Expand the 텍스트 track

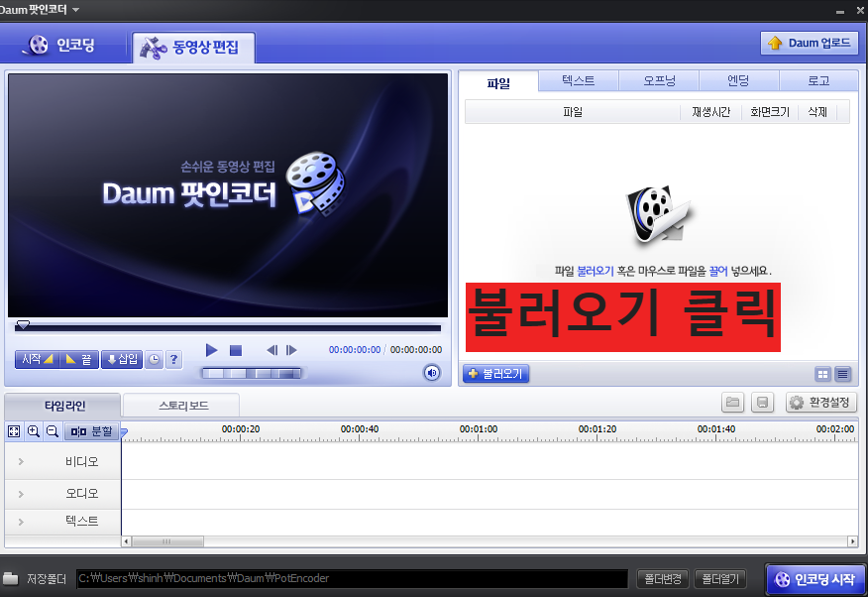tap(21, 522)
